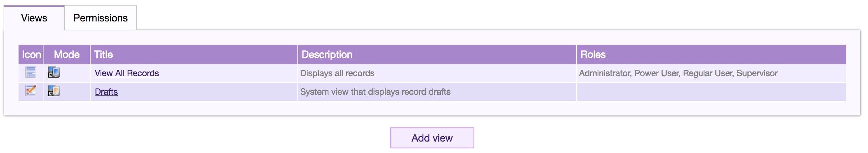Select the Views tab

34,18
